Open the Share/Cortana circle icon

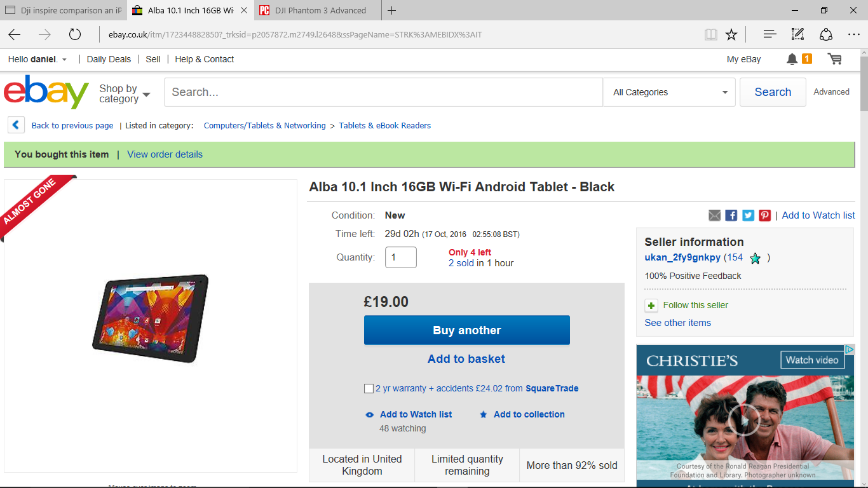pyautogui.click(x=825, y=34)
